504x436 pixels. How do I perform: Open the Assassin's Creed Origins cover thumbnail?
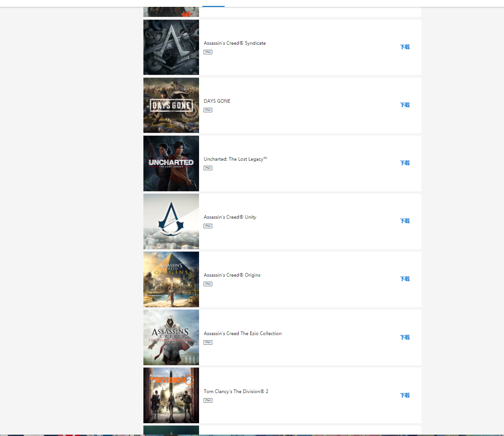[171, 279]
